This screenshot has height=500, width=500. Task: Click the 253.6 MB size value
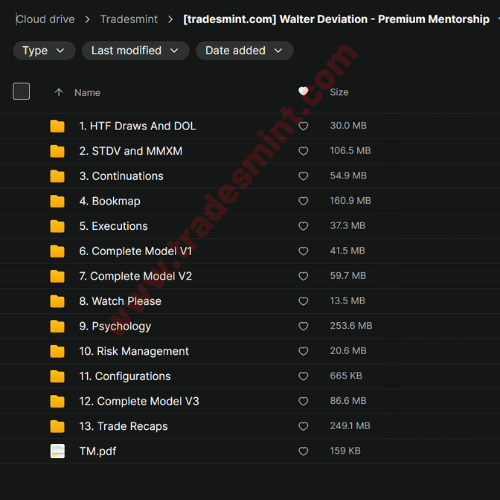point(351,326)
